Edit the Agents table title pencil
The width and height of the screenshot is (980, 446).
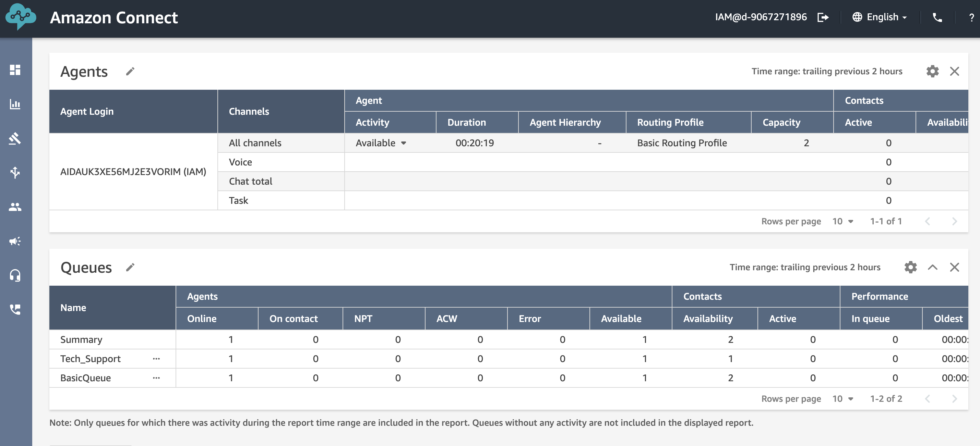click(x=130, y=71)
